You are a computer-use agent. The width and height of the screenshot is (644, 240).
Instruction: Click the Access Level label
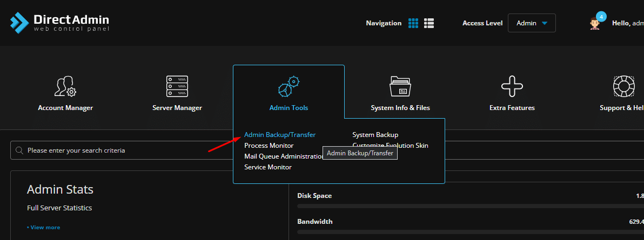tap(482, 23)
